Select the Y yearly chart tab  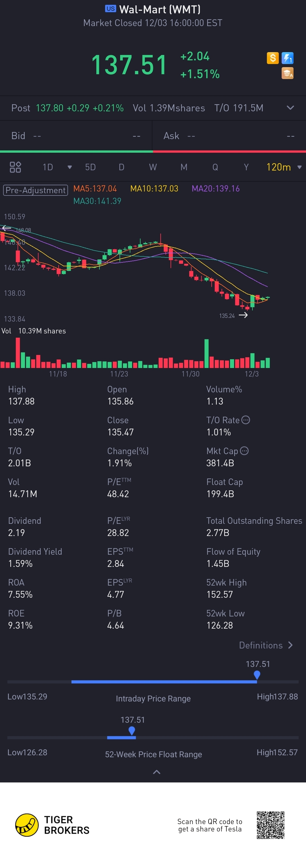pyautogui.click(x=246, y=167)
